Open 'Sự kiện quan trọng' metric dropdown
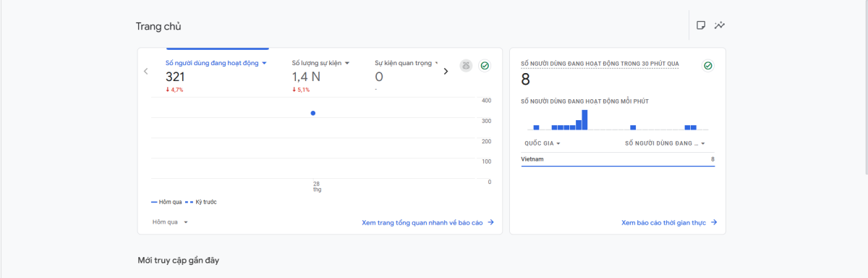The height and width of the screenshot is (278, 868). coord(407,63)
